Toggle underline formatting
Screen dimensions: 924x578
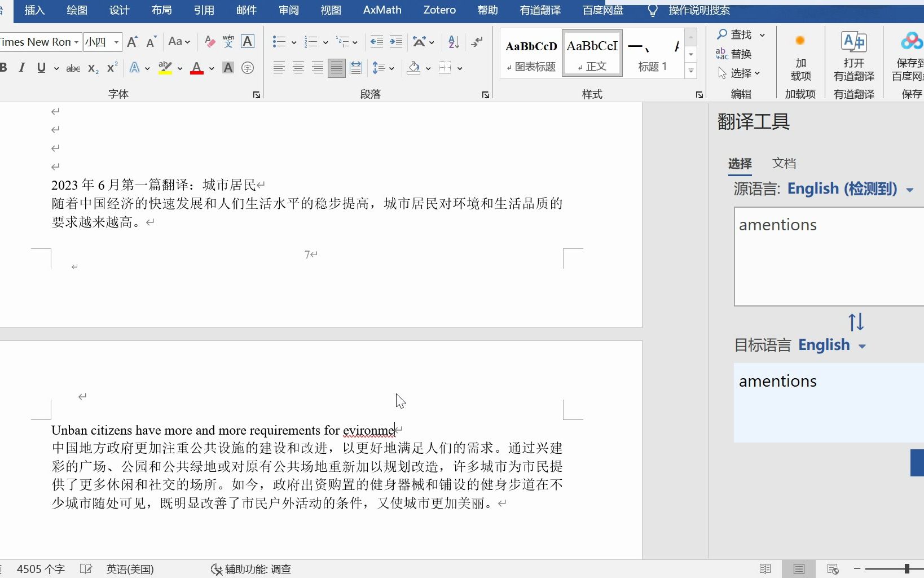click(x=41, y=68)
